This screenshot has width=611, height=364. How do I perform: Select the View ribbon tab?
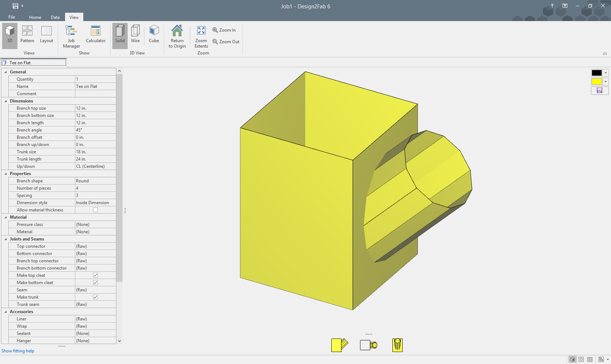[74, 17]
